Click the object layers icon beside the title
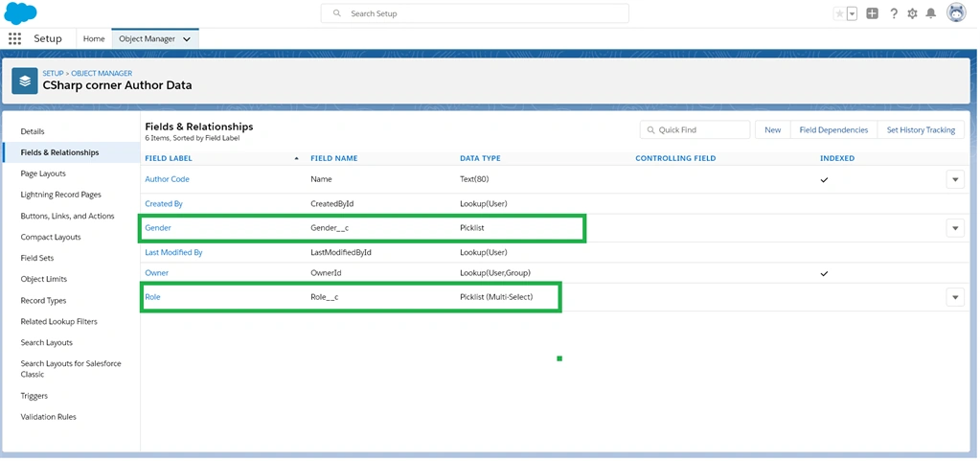This screenshot has width=980, height=461. [x=25, y=81]
